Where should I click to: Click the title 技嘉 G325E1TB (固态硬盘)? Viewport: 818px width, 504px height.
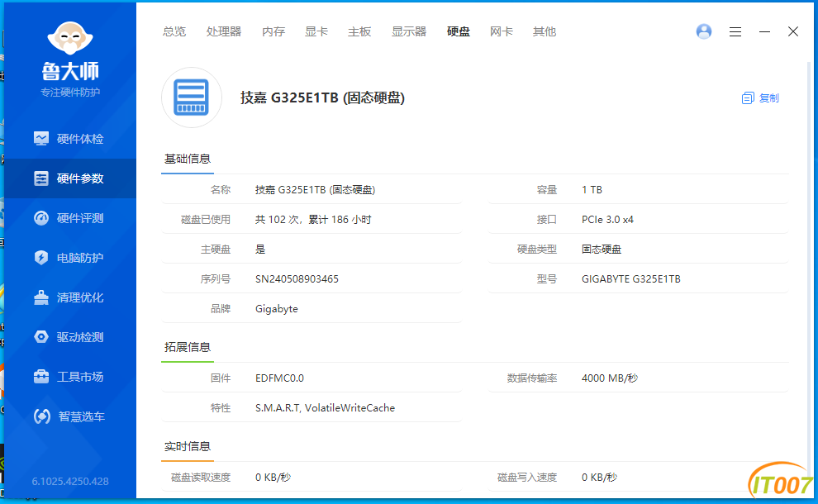(x=322, y=97)
